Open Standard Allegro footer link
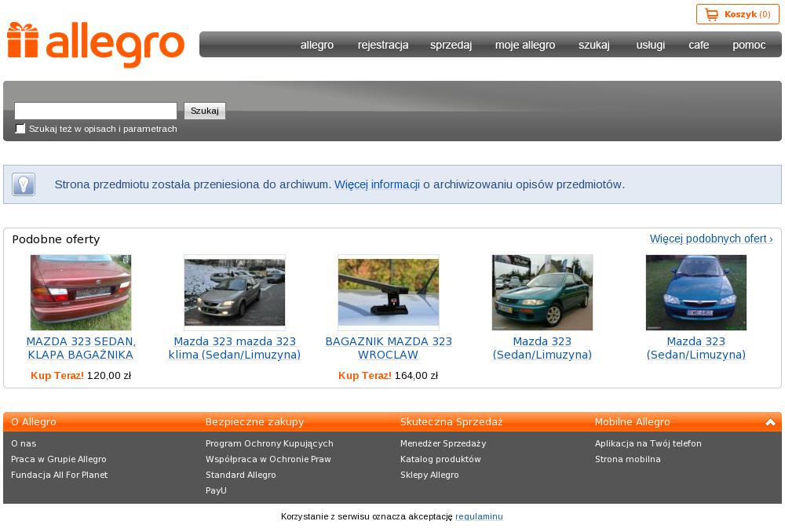The width and height of the screenshot is (785, 532). tap(241, 475)
